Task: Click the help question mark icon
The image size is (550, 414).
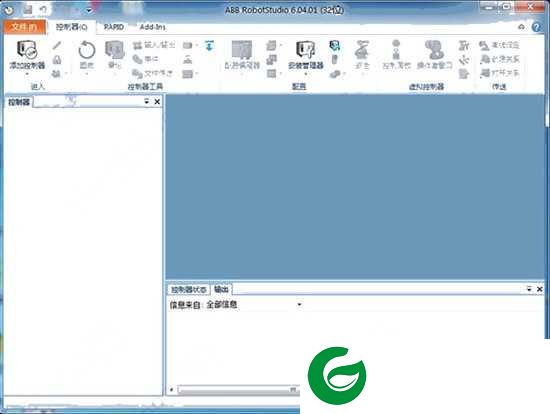Action: tap(536, 27)
